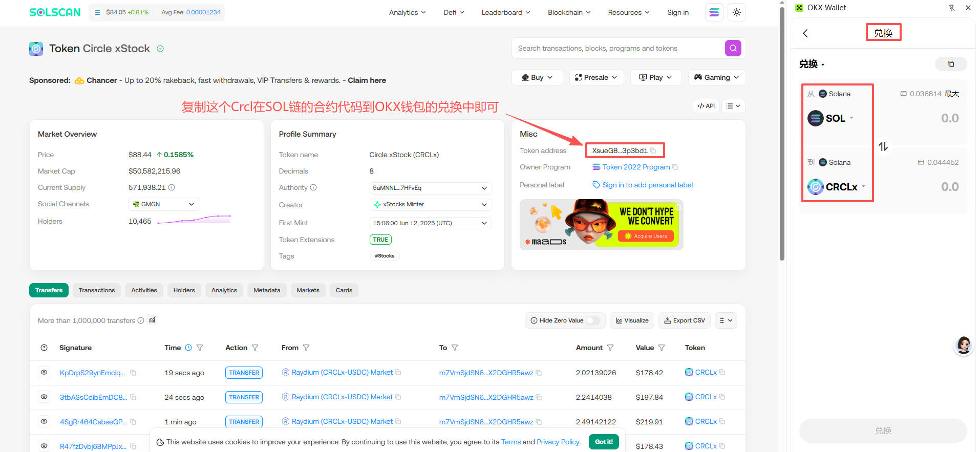Viewport: 980px width, 452px height.
Task: Click Visualize button
Action: (632, 320)
